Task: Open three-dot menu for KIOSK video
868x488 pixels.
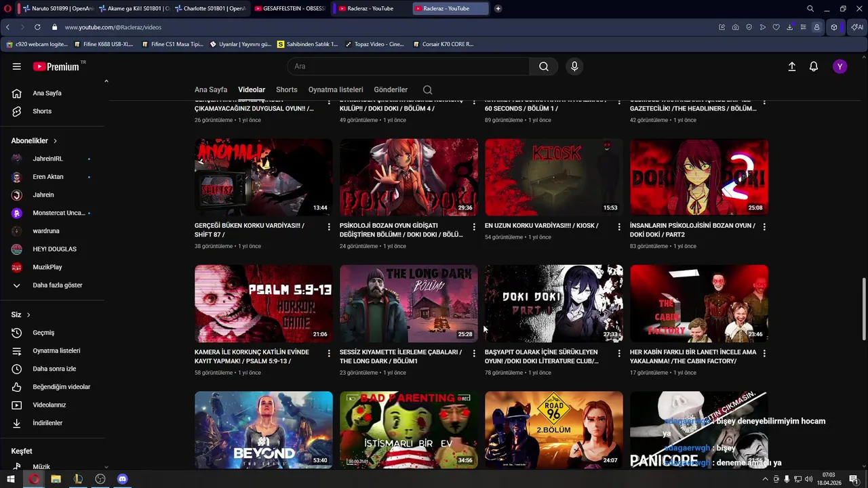Action: click(619, 227)
